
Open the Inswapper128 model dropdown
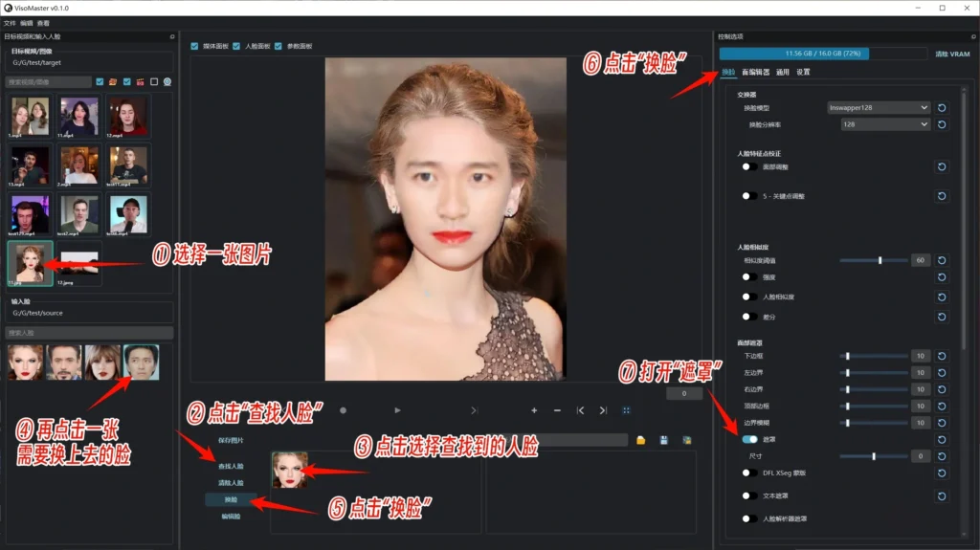pyautogui.click(x=878, y=108)
